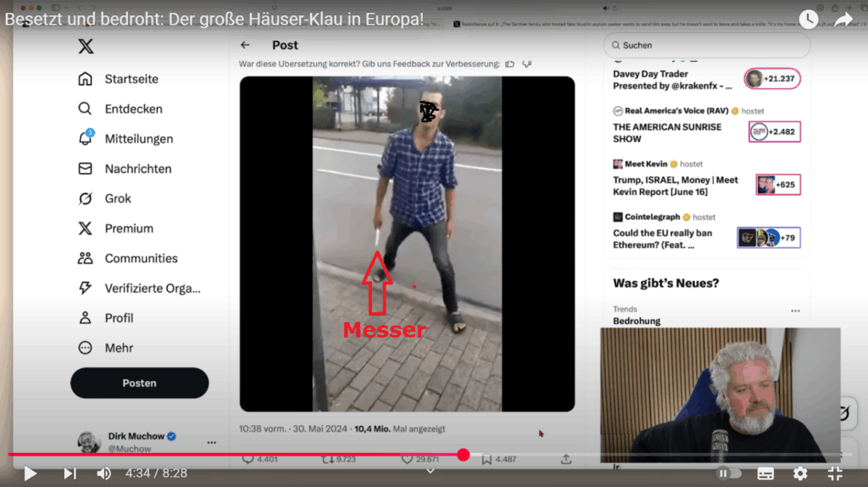Click the X logo in sidebar
The image size is (868, 487).
[86, 46]
